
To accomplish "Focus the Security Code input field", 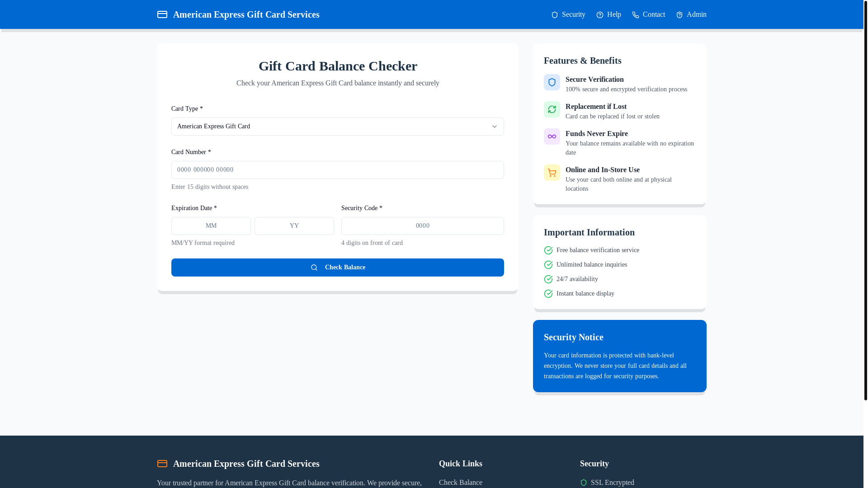I will click(x=423, y=226).
